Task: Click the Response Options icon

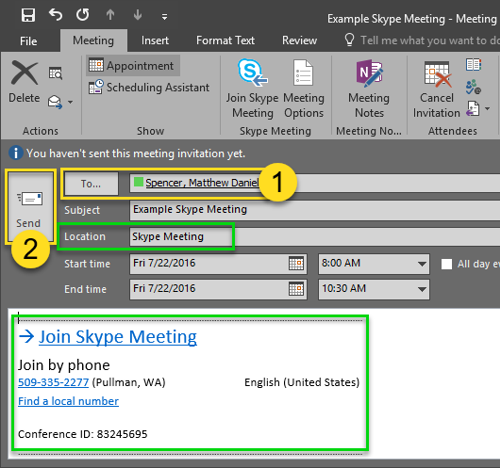Action: (x=473, y=109)
